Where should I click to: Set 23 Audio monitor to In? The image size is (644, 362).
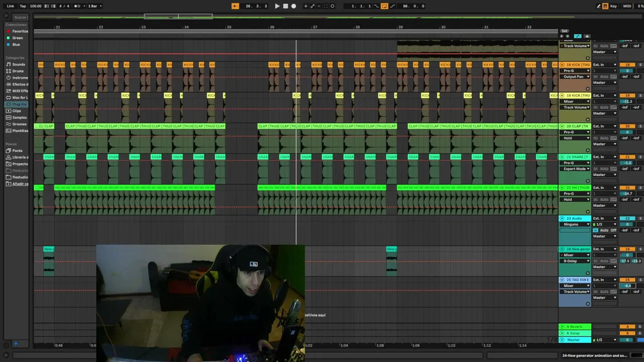[596, 230]
